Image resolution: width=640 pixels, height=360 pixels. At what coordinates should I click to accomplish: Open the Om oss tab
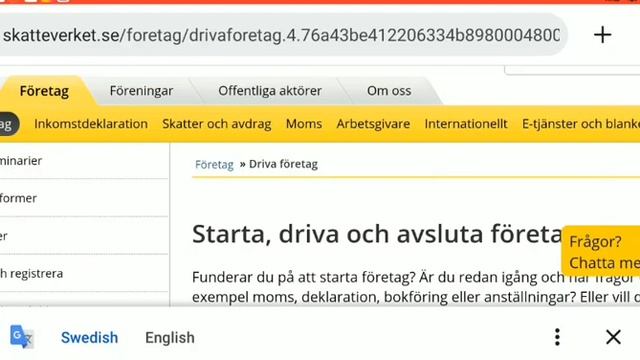pos(389,91)
